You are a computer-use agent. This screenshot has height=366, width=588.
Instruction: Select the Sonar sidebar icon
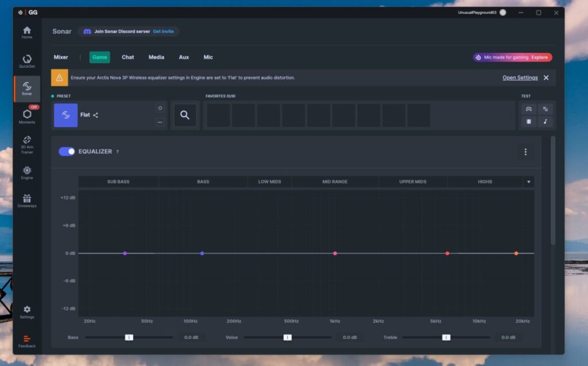(x=26, y=88)
